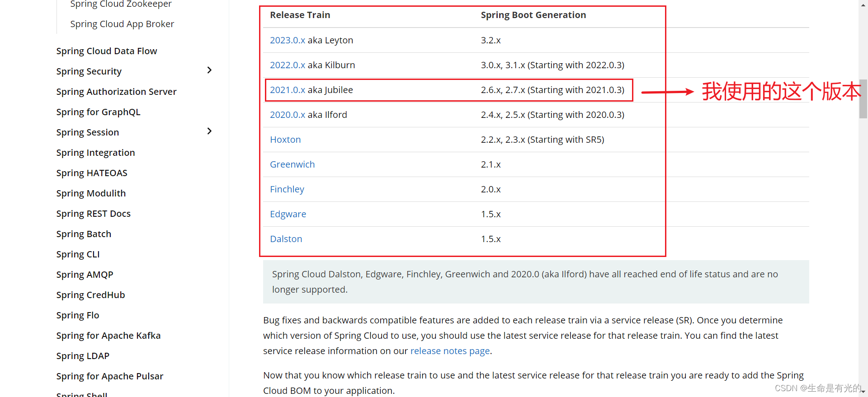Select '2.6.x, 2.7.x (Starting with 2021.0.3)' cell

click(552, 90)
